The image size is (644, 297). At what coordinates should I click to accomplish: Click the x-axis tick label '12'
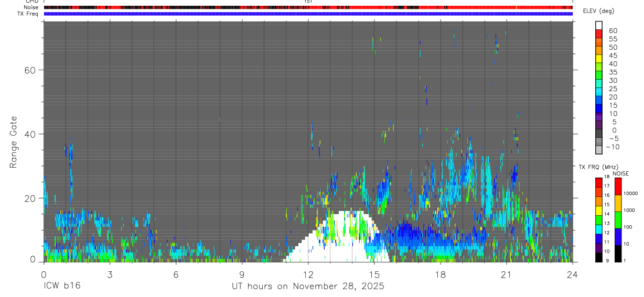pyautogui.click(x=308, y=274)
